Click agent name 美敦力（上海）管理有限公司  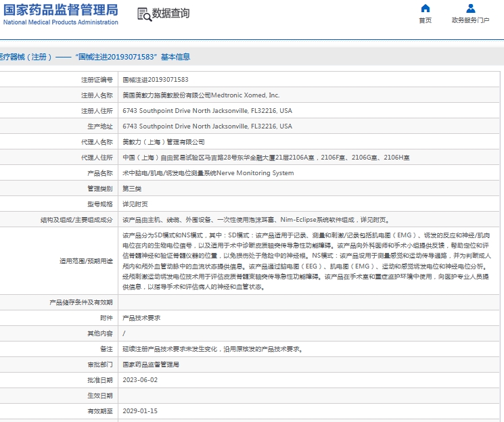164,142
